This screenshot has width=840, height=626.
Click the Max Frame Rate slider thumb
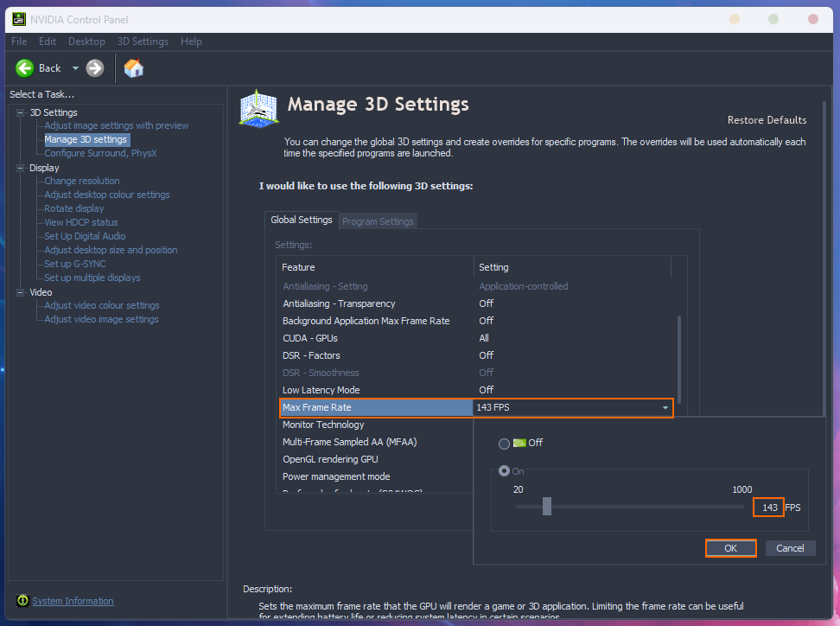pos(546,506)
